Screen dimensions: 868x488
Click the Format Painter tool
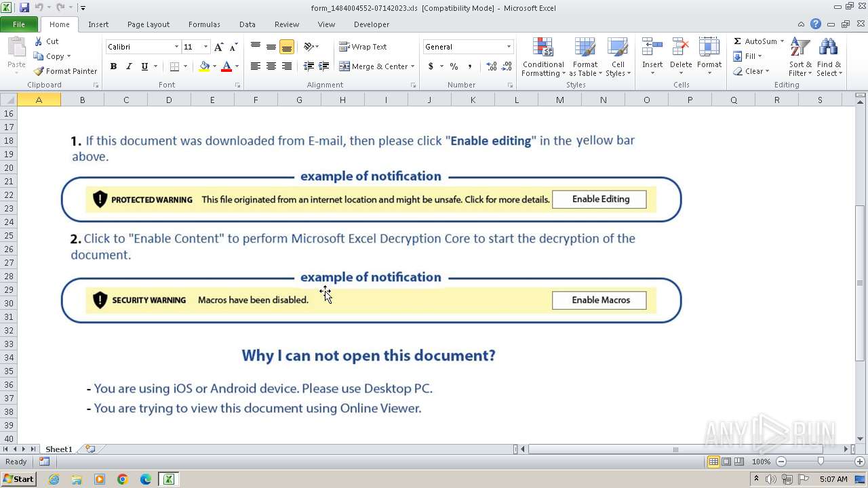[66, 71]
